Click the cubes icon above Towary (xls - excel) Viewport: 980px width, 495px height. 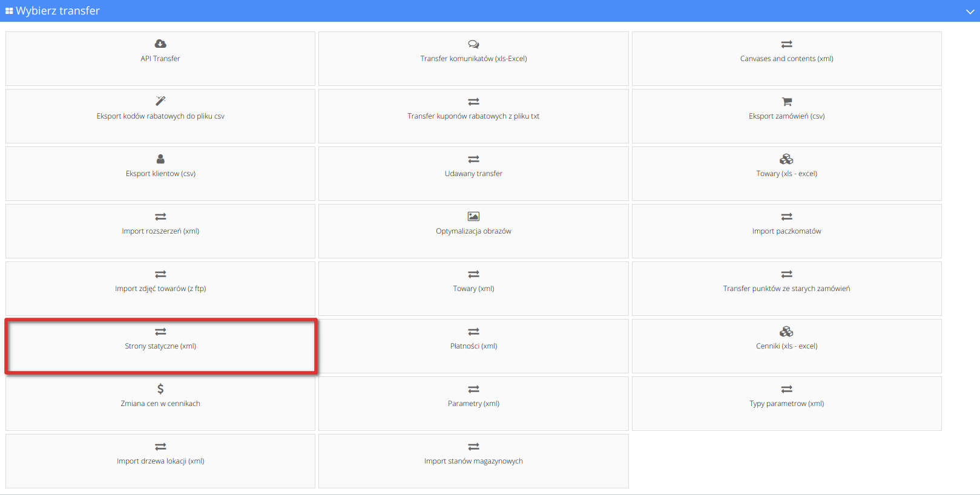(x=786, y=159)
